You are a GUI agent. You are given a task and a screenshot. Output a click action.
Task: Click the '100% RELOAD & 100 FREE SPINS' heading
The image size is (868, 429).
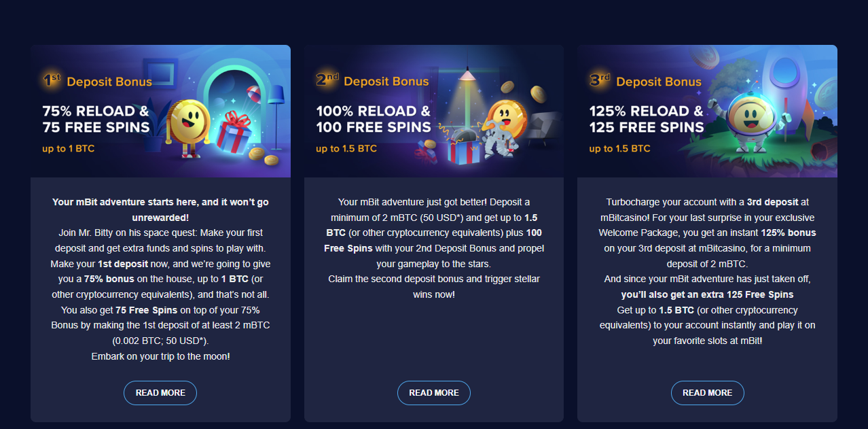[374, 119]
